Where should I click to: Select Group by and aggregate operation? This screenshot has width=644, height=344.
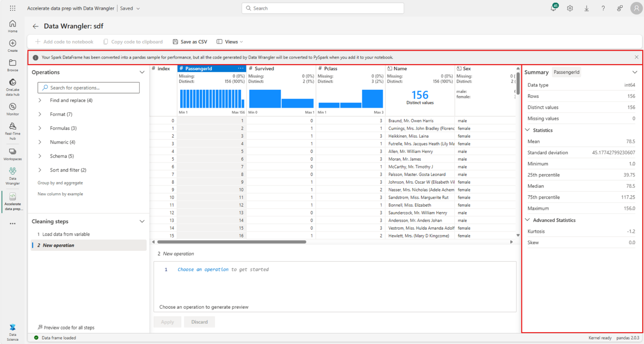[x=60, y=183]
